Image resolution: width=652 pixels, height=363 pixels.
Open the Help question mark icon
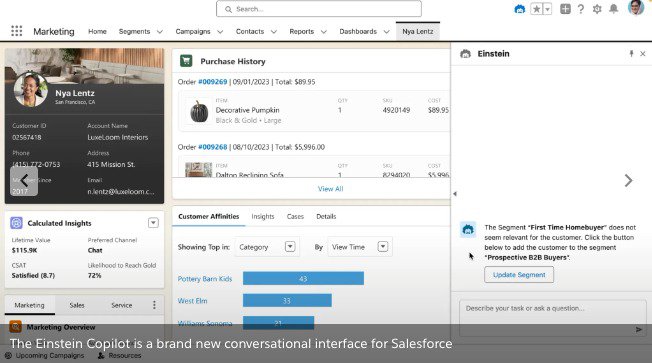[x=581, y=9]
